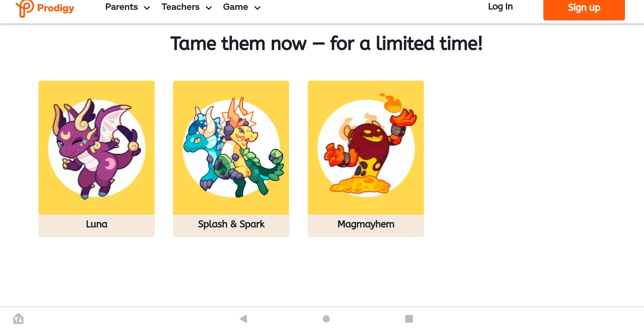644x331 pixels.
Task: Tap the recent apps square icon
Action: [409, 319]
